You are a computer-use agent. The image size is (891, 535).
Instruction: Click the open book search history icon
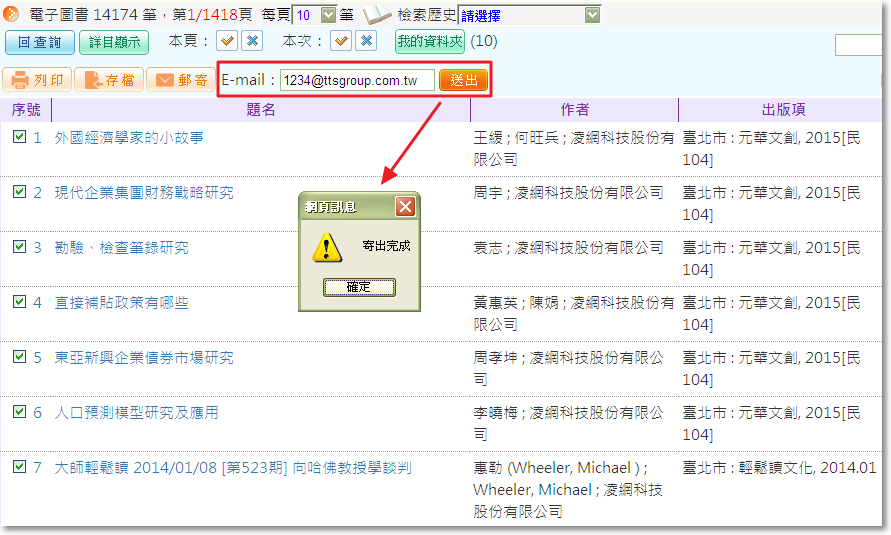point(376,15)
